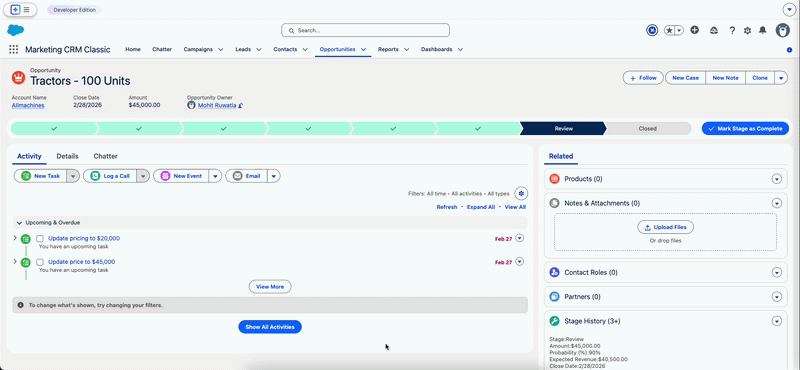The height and width of the screenshot is (370, 800).
Task: Open more actions dropdown next to Clone
Action: [x=781, y=78]
